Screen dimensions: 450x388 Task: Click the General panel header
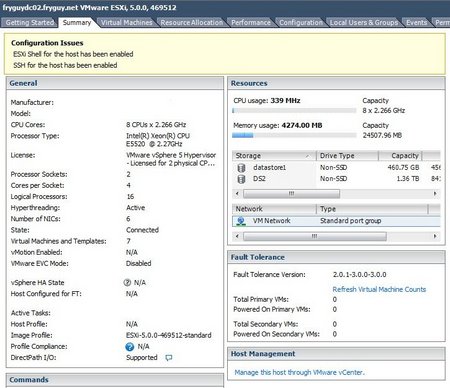click(x=115, y=83)
